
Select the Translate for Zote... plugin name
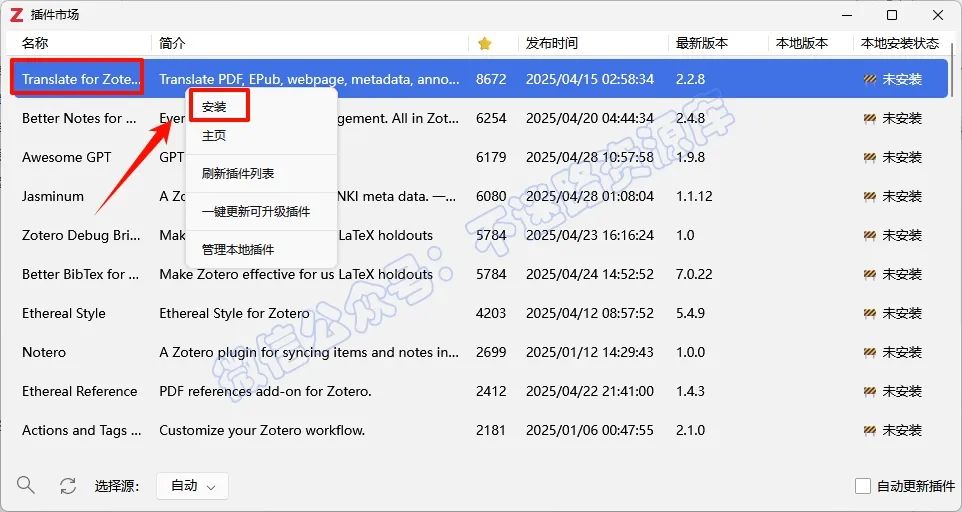(81, 79)
